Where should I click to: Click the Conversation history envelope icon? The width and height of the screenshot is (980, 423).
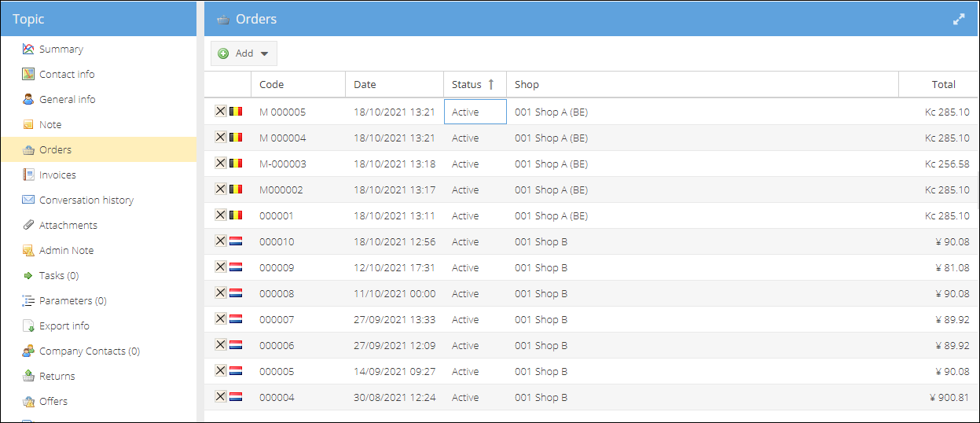pyautogui.click(x=28, y=200)
